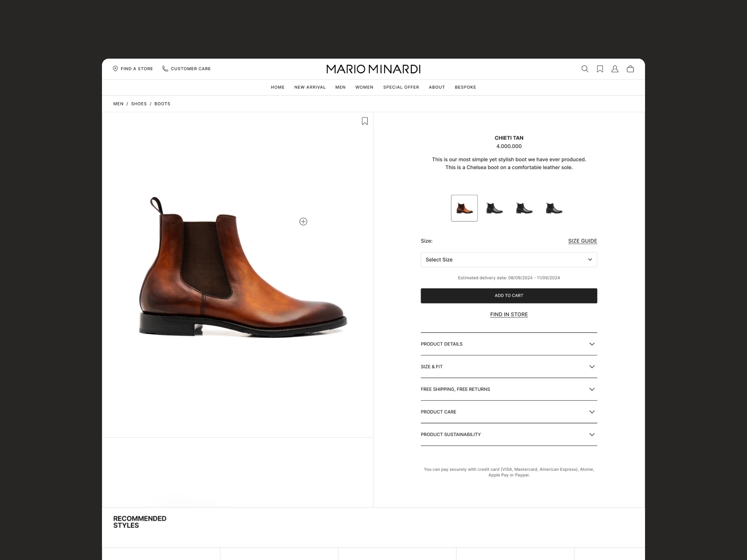Screen dimensions: 747x560
Task: Bookmark this boot using the image corner icon
Action: 365,121
